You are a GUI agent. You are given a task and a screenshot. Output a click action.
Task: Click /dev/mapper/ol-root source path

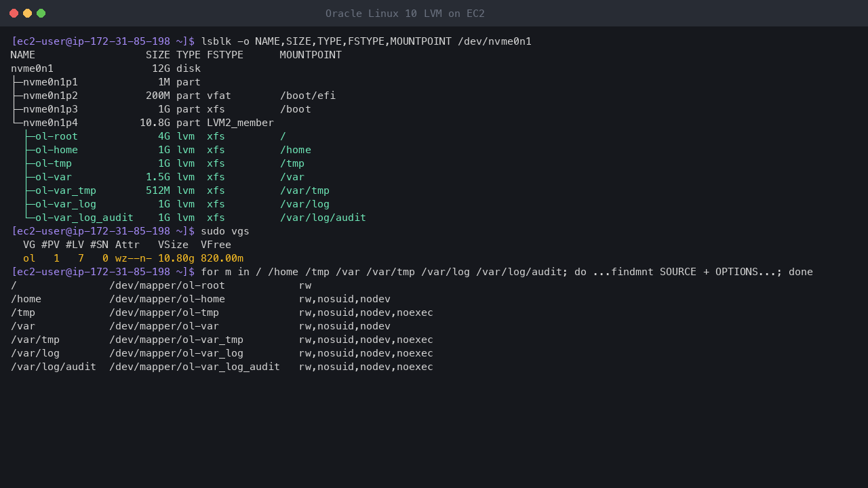[167, 285]
